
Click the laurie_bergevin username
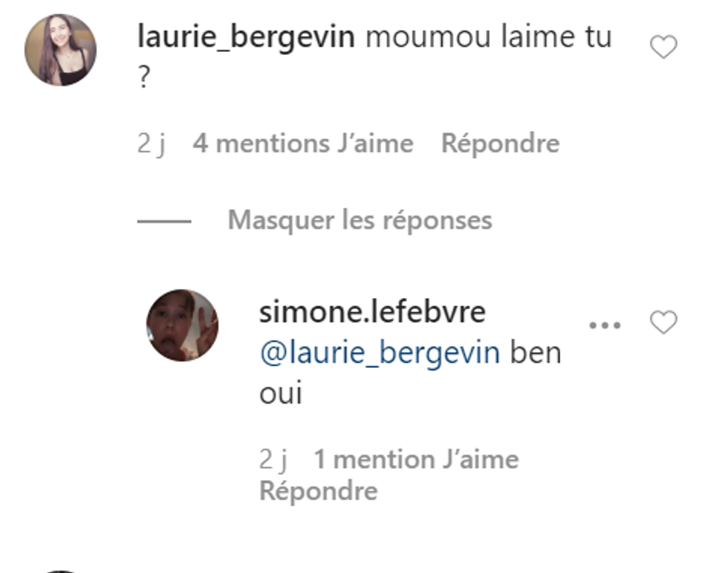[246, 37]
